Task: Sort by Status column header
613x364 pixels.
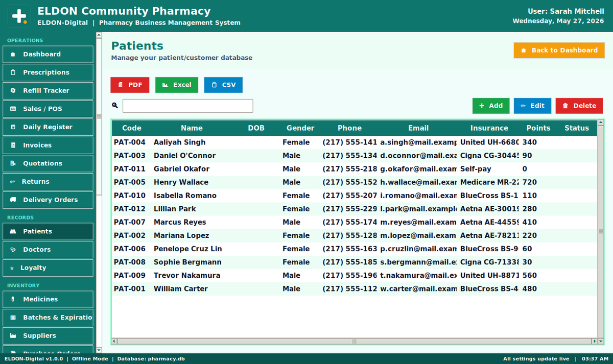Action: pyautogui.click(x=577, y=128)
